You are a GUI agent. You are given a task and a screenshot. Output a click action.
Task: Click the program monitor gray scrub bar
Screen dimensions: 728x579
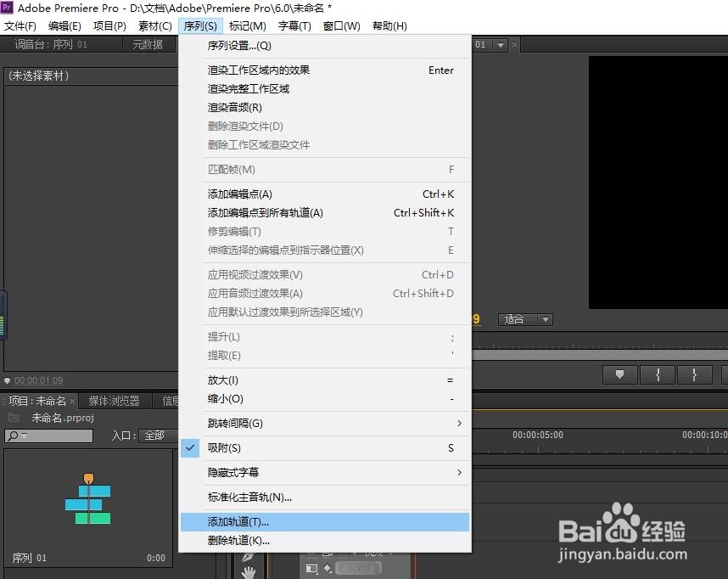pos(600,355)
